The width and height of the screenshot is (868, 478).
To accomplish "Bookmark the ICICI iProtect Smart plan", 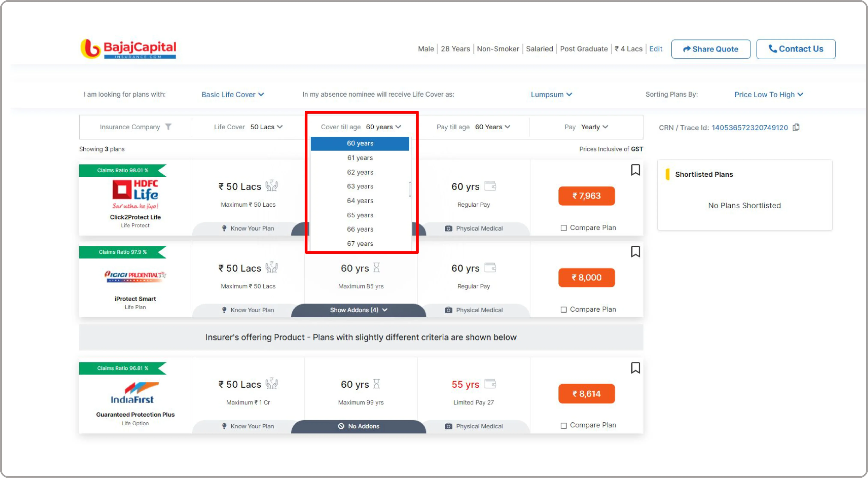I will [635, 251].
